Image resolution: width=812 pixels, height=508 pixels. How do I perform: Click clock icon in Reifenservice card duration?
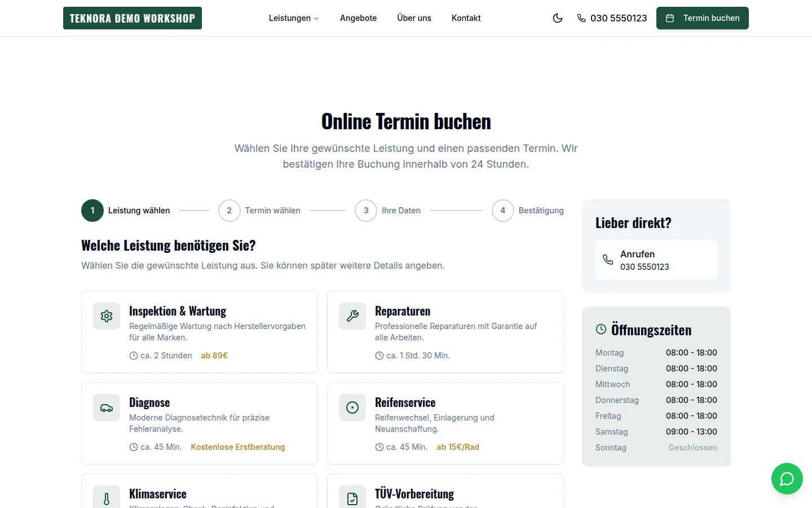pos(379,447)
